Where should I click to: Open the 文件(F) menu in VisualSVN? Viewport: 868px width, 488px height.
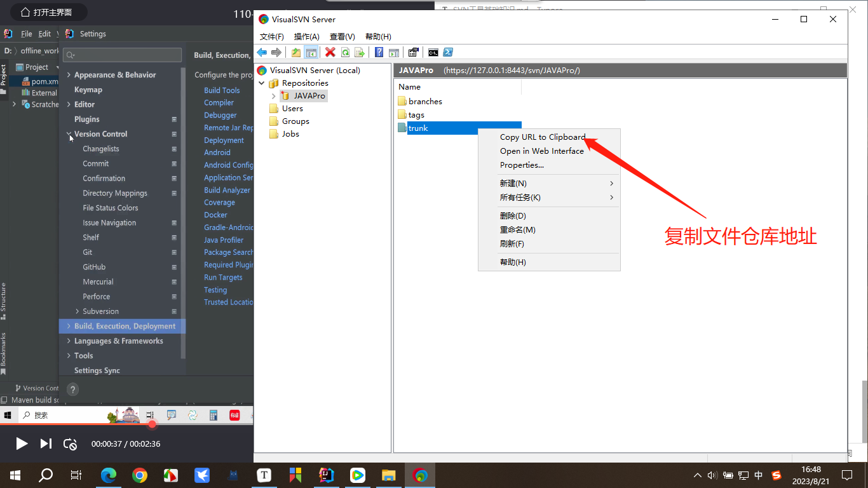click(x=272, y=37)
